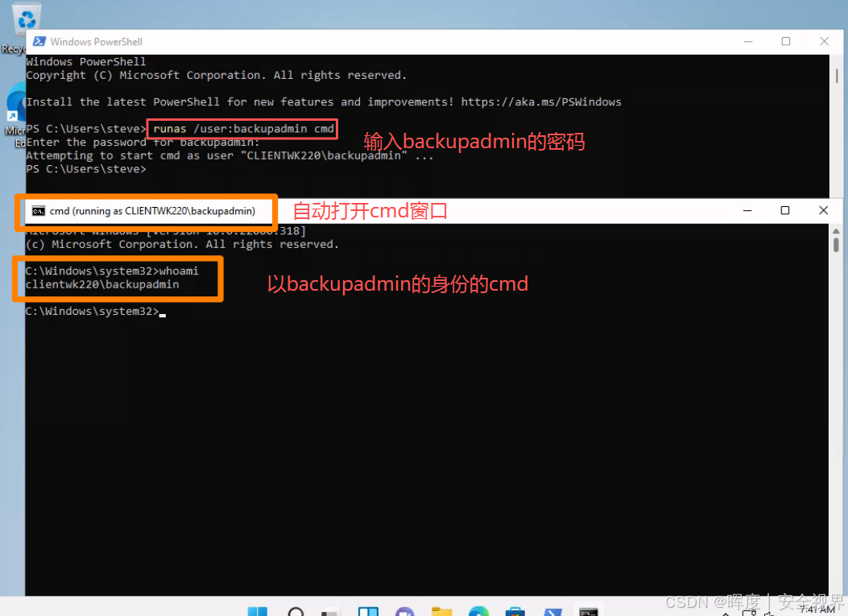Image resolution: width=848 pixels, height=616 pixels.
Task: Click the cmd scrollbar up arrow
Action: click(x=836, y=231)
